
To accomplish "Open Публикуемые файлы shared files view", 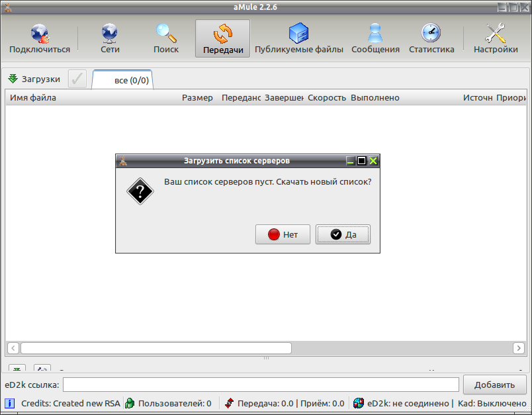I will coord(299,38).
